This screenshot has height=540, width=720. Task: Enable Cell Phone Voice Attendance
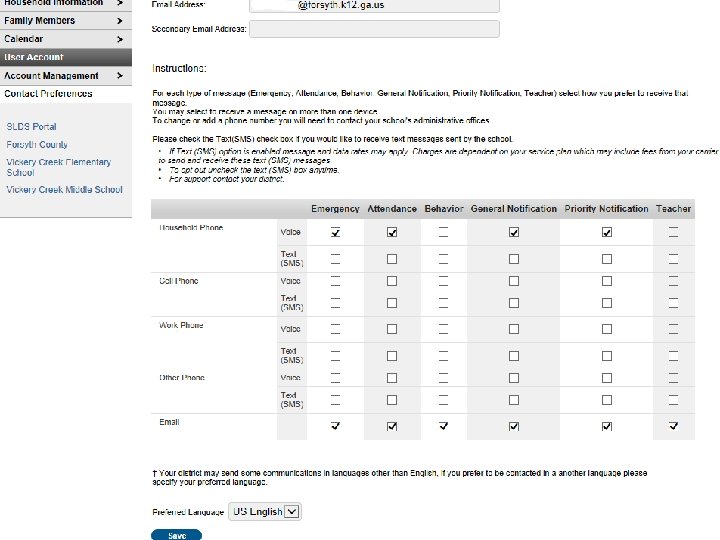[x=392, y=281]
